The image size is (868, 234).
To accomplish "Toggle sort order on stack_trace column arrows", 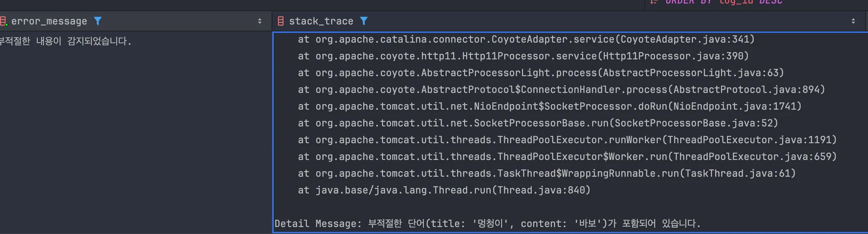I will click(853, 21).
